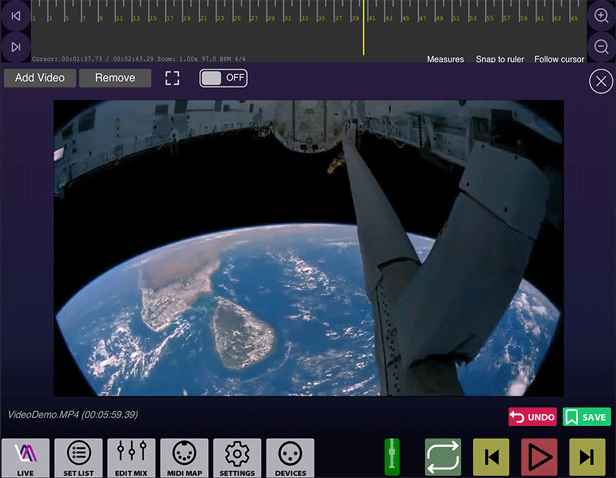Go to previous song with yellow button

click(x=491, y=457)
